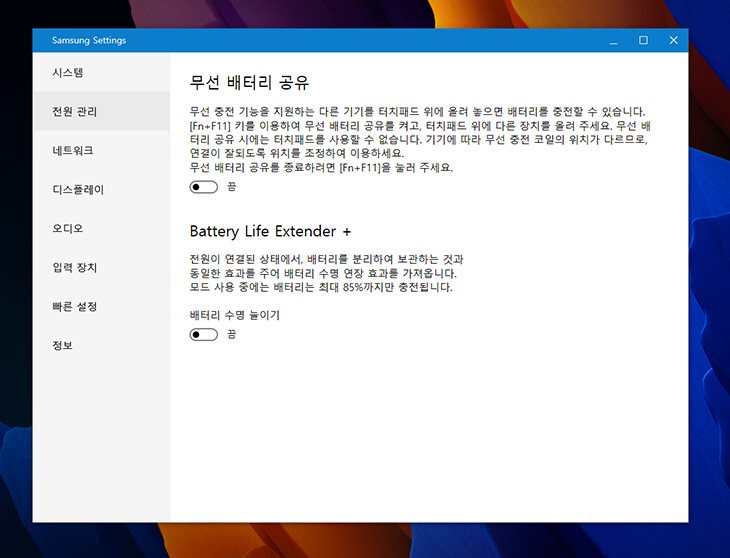Open the 디스플레이 section
This screenshot has height=558, width=730.
[x=101, y=189]
